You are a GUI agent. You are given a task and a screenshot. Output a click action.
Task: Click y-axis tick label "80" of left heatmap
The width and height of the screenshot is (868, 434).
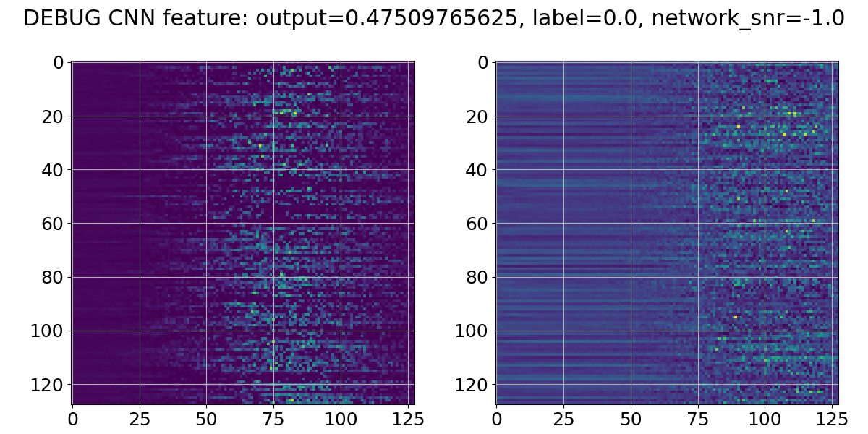click(54, 277)
